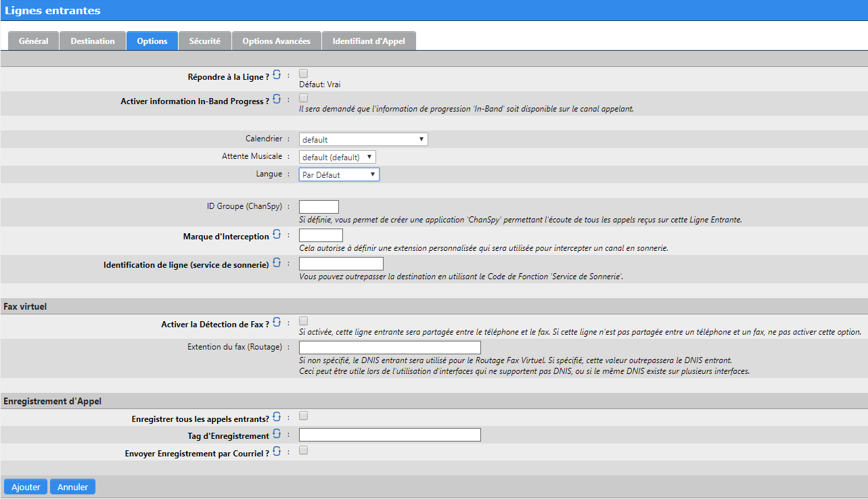
Task: Switch to Identifiant d'Appel tab
Action: click(369, 41)
